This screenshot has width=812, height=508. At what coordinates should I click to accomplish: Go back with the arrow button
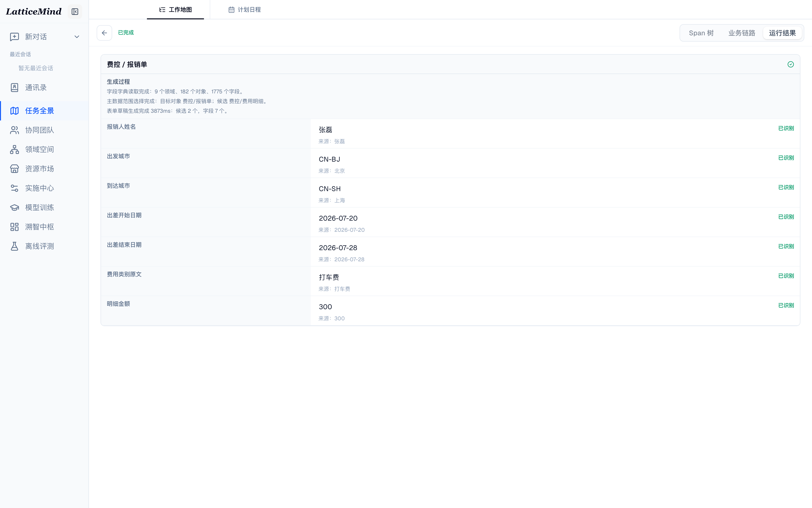coord(104,33)
